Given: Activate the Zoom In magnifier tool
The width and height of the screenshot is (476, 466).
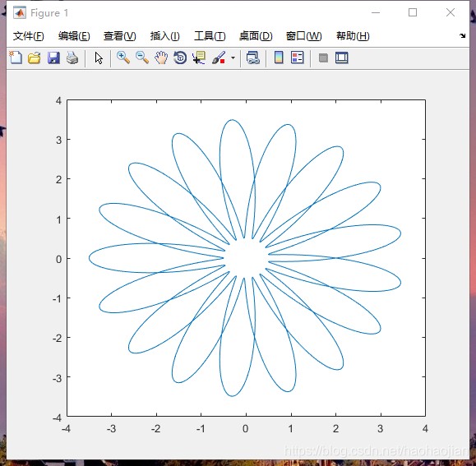Looking at the screenshot, I should pos(123,58).
